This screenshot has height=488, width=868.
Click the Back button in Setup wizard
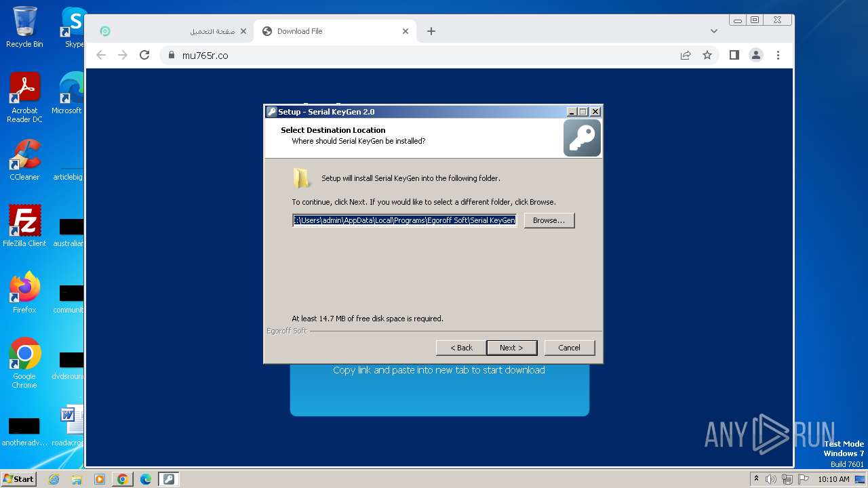[x=461, y=348]
